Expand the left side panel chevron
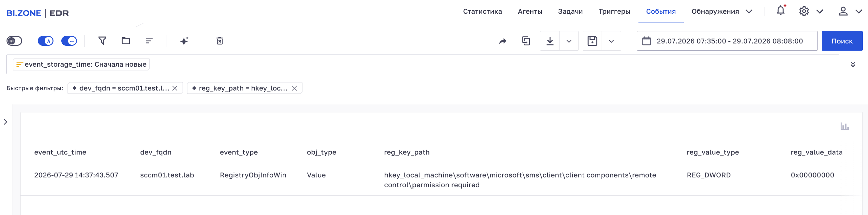This screenshot has width=868, height=215. [6, 122]
